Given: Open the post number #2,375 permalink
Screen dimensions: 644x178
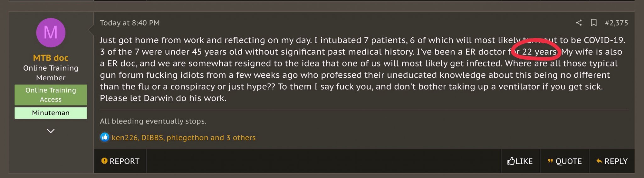Looking at the screenshot, I should click(x=616, y=23).
